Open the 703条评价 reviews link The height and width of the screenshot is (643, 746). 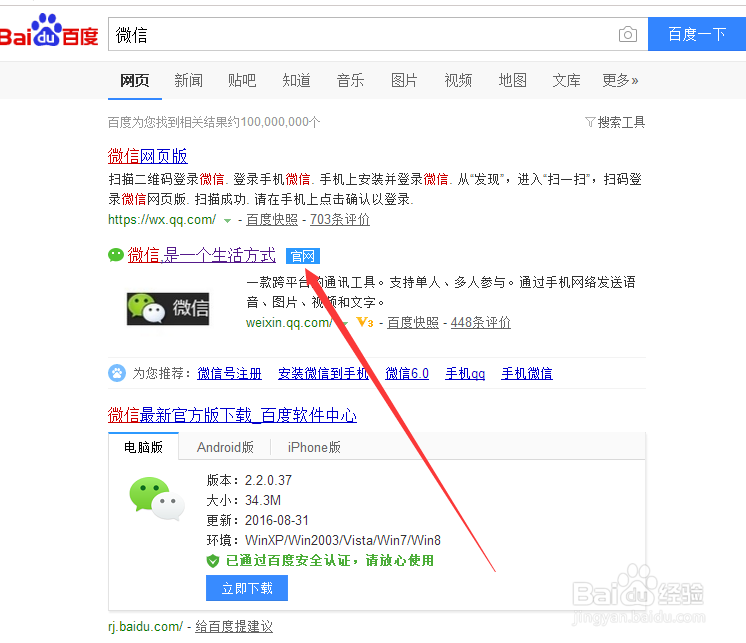point(340,220)
